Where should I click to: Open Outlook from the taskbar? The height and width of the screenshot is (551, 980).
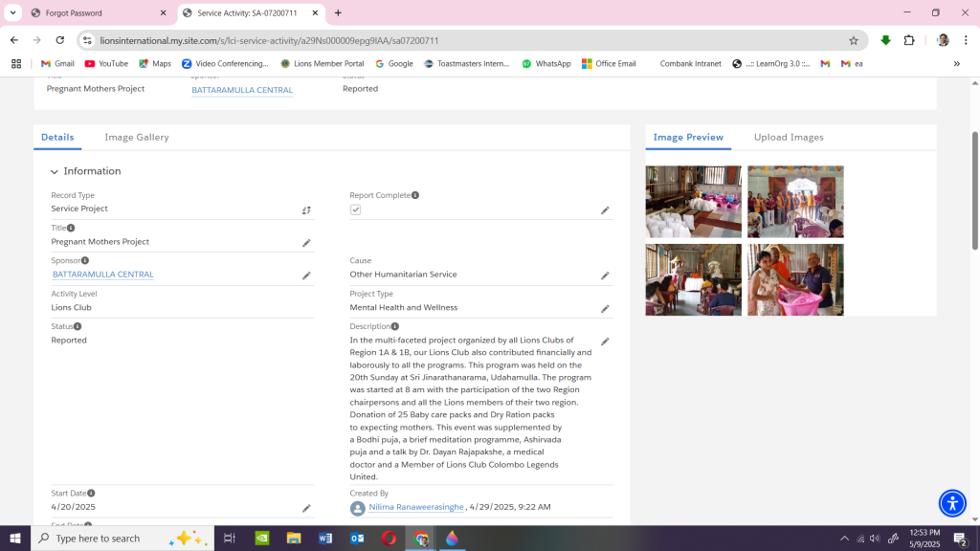(x=357, y=538)
